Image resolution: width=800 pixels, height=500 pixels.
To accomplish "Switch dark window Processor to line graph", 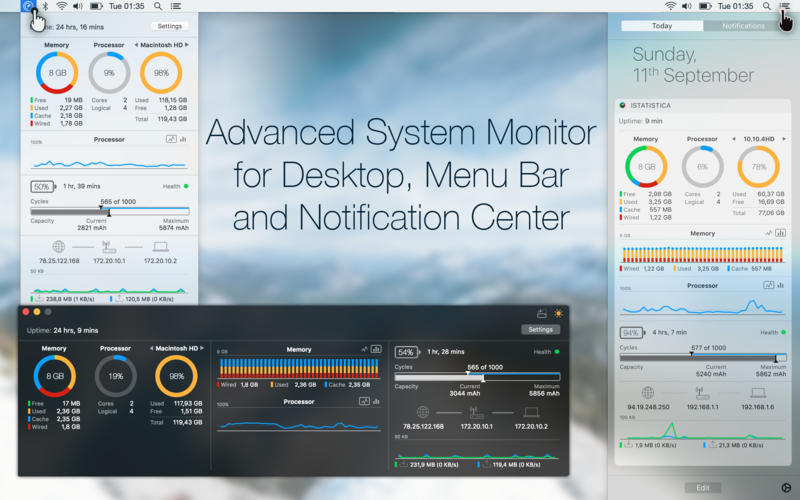I will [364, 402].
